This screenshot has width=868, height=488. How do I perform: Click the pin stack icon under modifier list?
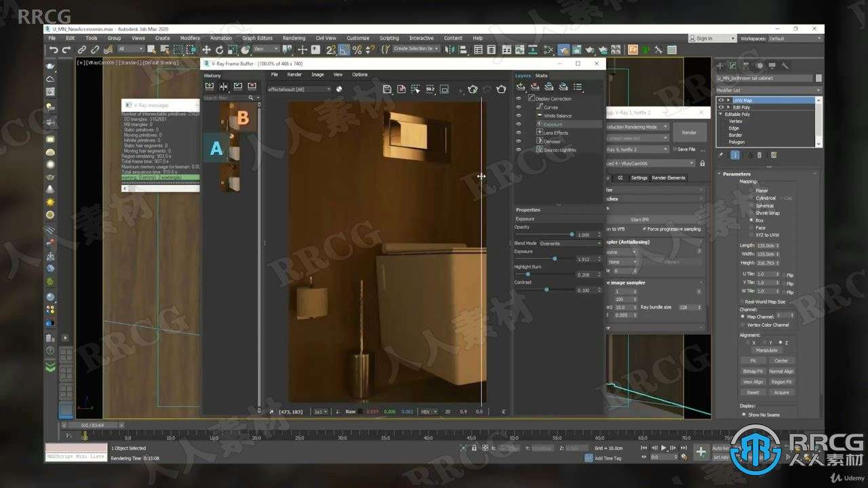(721, 155)
